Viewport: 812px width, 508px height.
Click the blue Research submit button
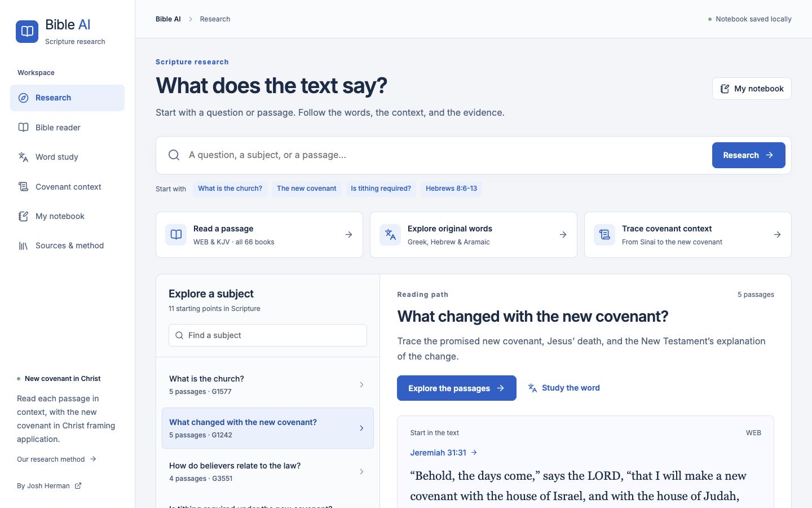(x=748, y=155)
